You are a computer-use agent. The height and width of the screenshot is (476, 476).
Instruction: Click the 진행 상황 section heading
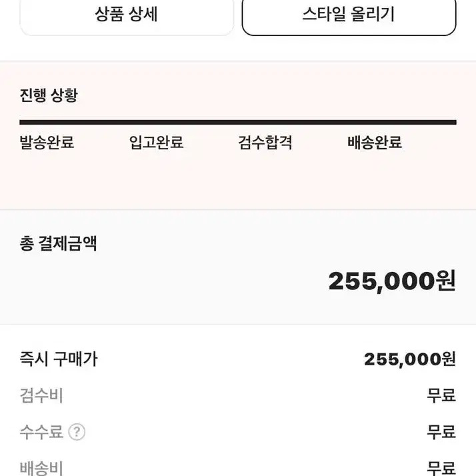[49, 95]
